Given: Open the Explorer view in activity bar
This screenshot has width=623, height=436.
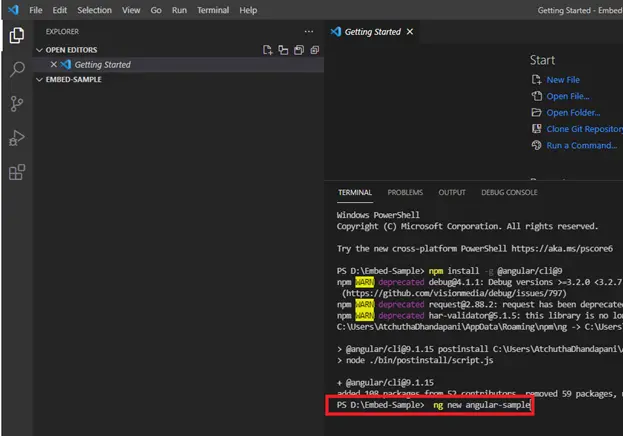Looking at the screenshot, I should click(16, 36).
